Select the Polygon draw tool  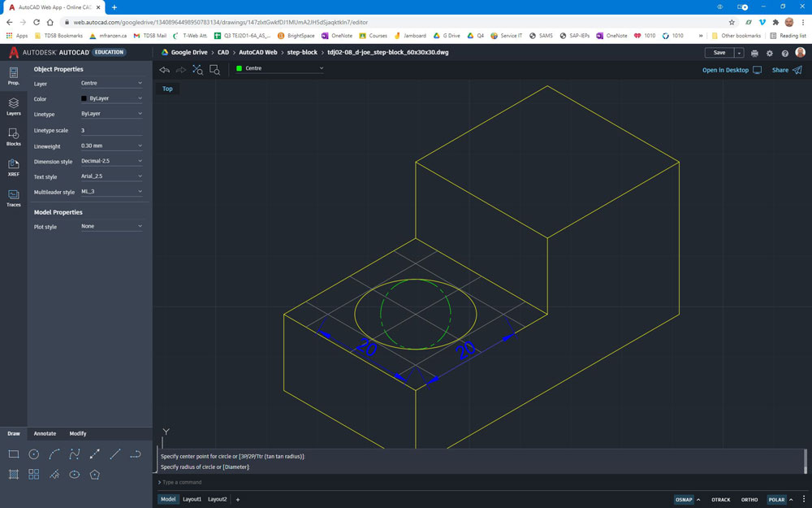pos(95,475)
